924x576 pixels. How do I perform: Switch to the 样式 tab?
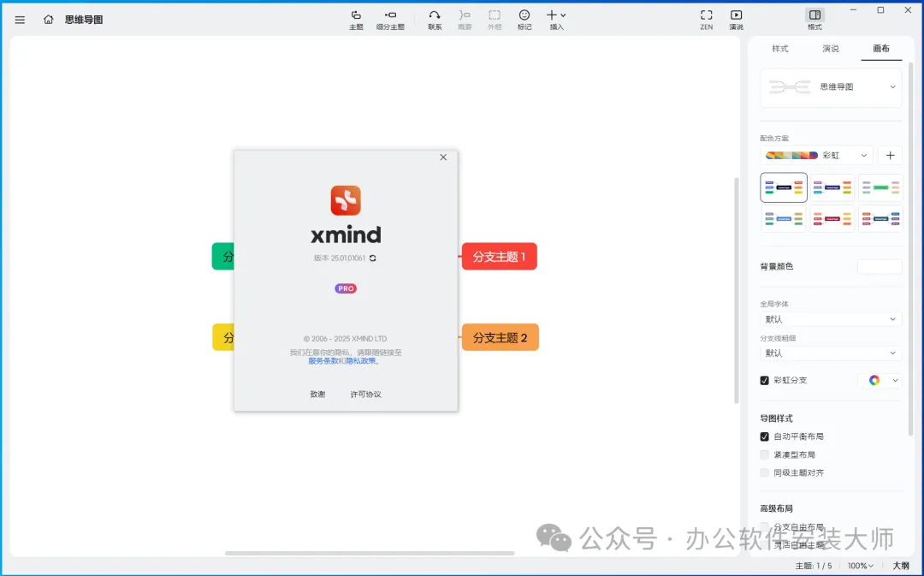780,48
